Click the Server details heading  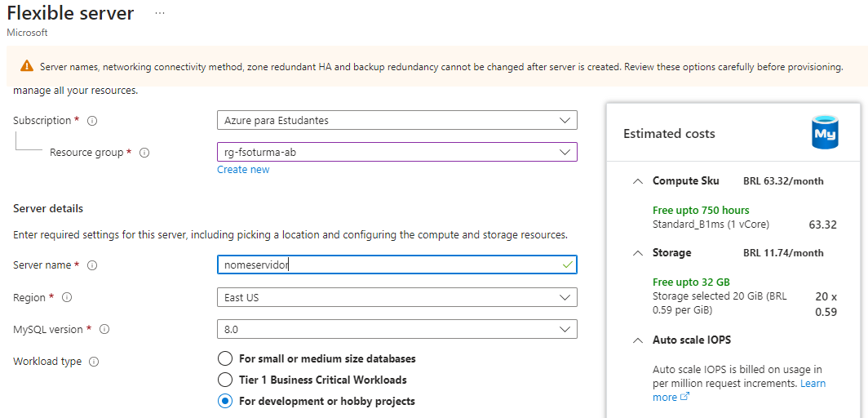coord(48,209)
